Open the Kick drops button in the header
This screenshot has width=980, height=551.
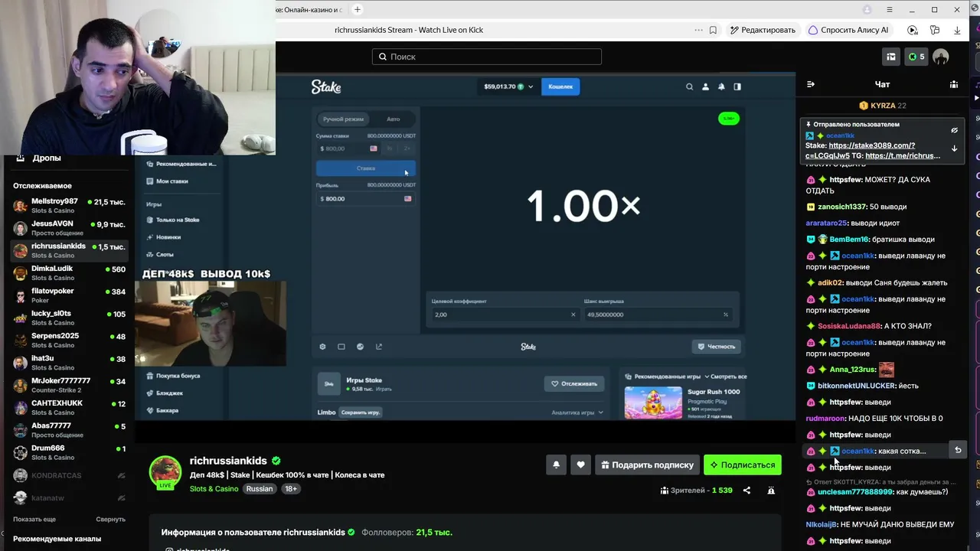click(891, 57)
